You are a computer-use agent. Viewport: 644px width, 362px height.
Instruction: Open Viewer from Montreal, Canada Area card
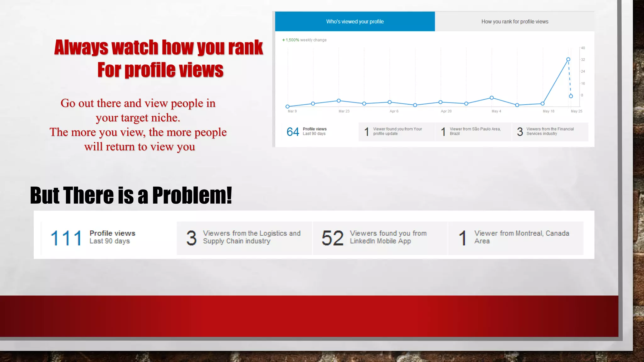pyautogui.click(x=516, y=238)
